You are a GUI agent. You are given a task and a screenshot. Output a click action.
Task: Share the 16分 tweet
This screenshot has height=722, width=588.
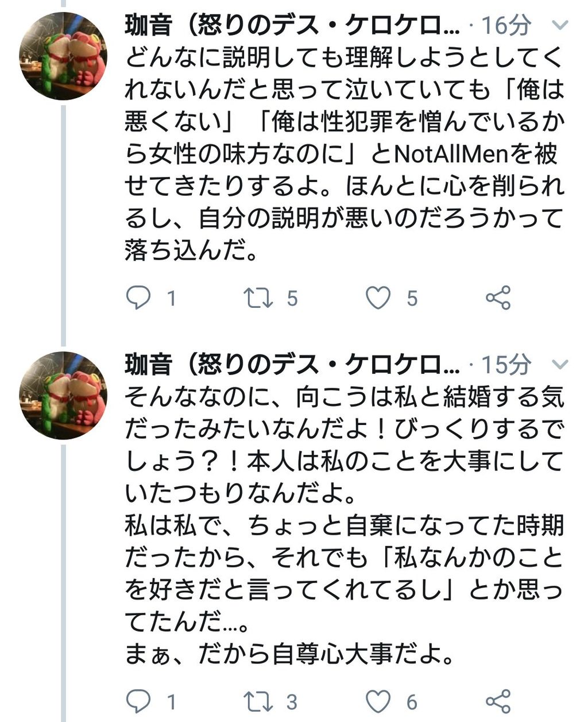coord(497,298)
